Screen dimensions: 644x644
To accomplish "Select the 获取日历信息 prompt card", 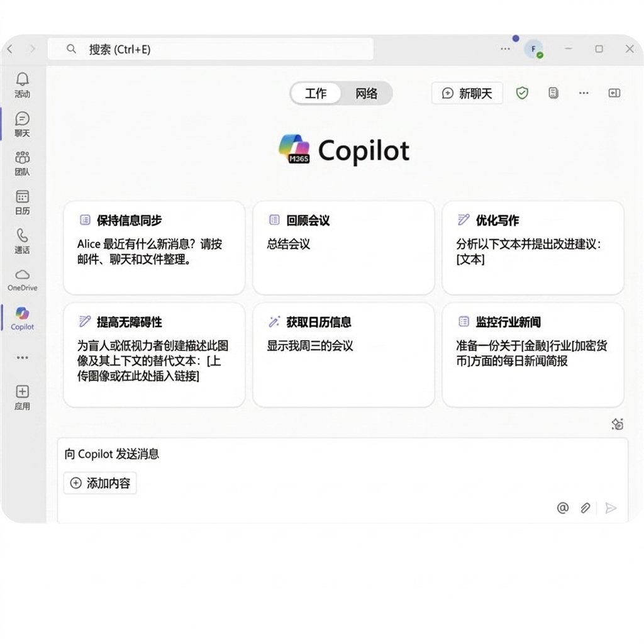I will tap(344, 355).
